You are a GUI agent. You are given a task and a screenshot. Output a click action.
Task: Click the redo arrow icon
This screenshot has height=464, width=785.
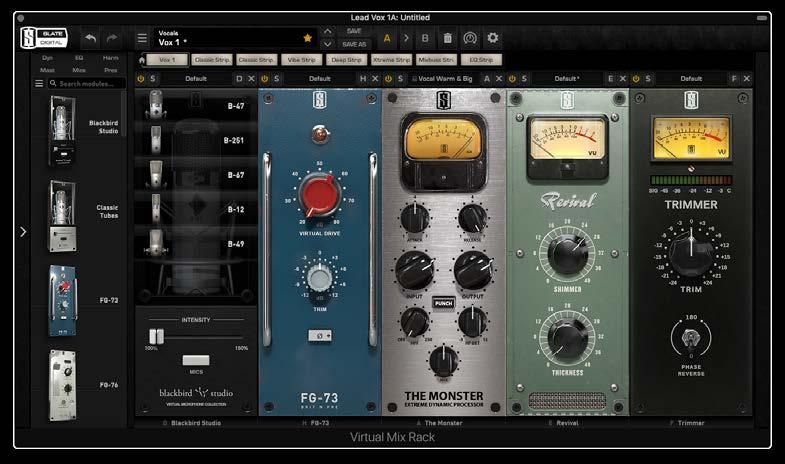click(x=112, y=38)
